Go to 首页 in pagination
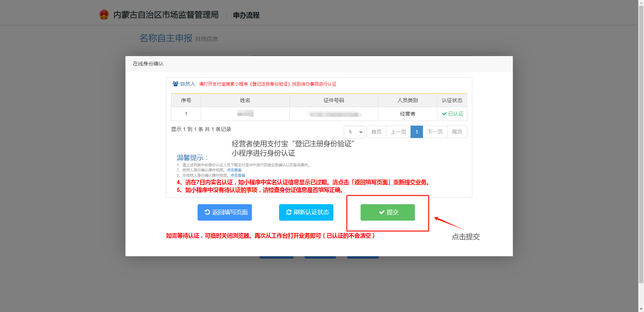644x312 pixels. click(376, 132)
